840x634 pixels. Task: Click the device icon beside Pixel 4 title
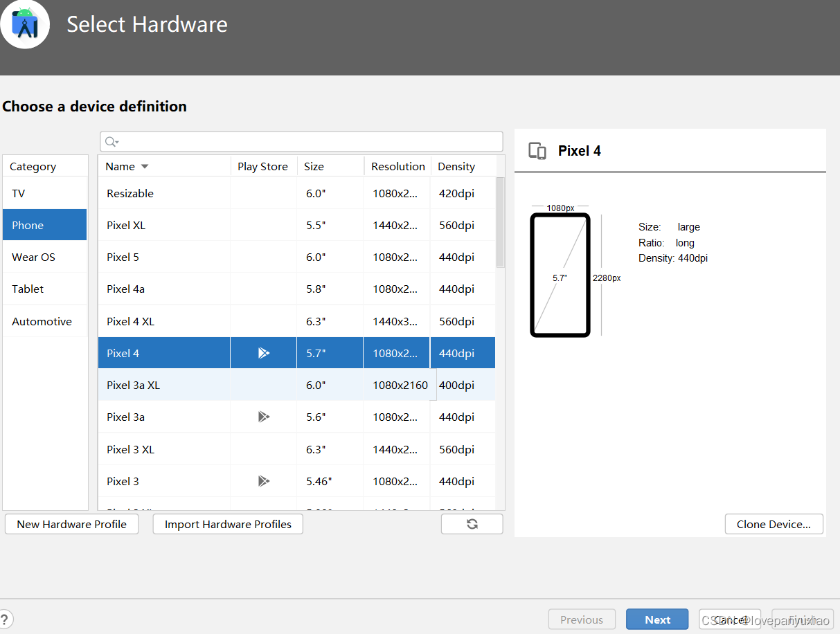(x=537, y=151)
